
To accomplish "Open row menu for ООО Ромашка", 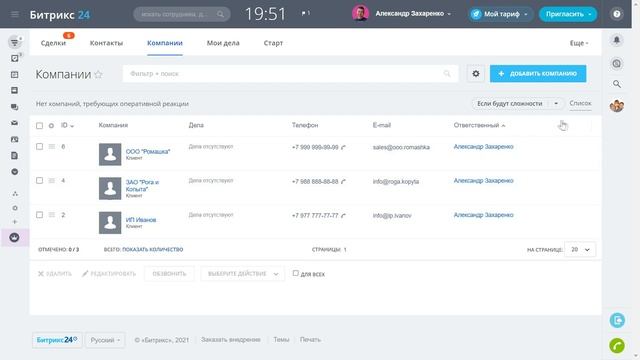I will tap(52, 147).
